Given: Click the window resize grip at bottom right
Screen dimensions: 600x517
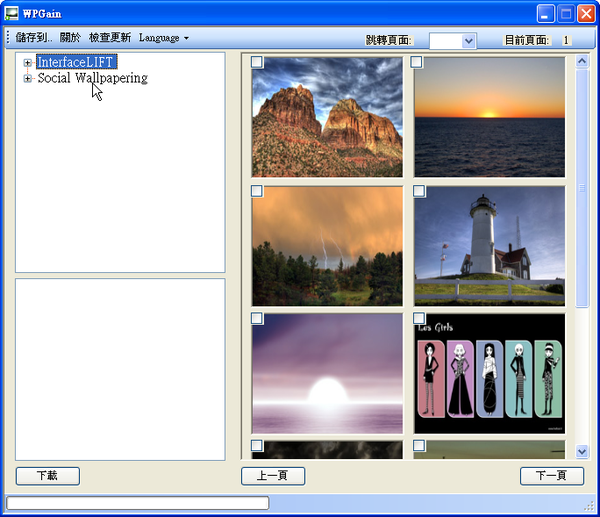Looking at the screenshot, I should coord(589,506).
